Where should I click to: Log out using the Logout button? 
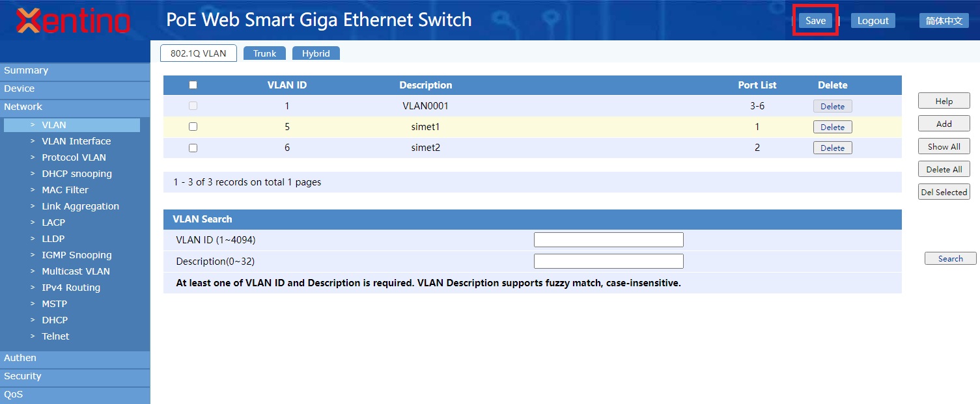tap(873, 21)
